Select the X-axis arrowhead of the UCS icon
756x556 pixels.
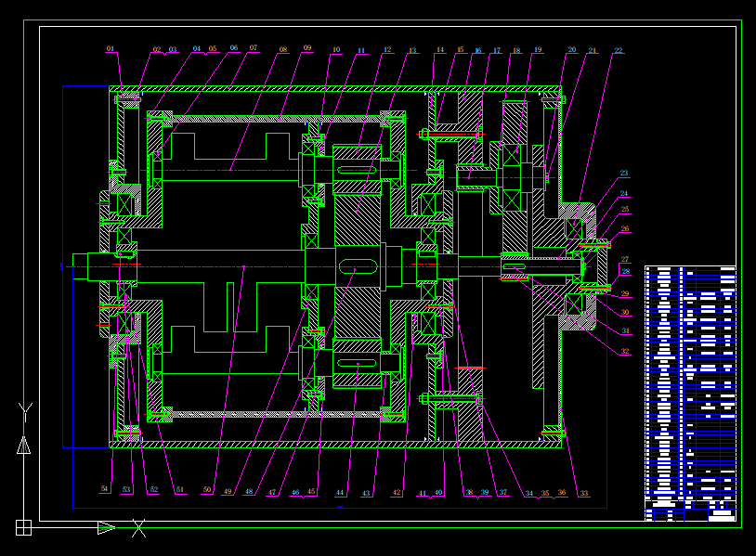[x=105, y=529]
